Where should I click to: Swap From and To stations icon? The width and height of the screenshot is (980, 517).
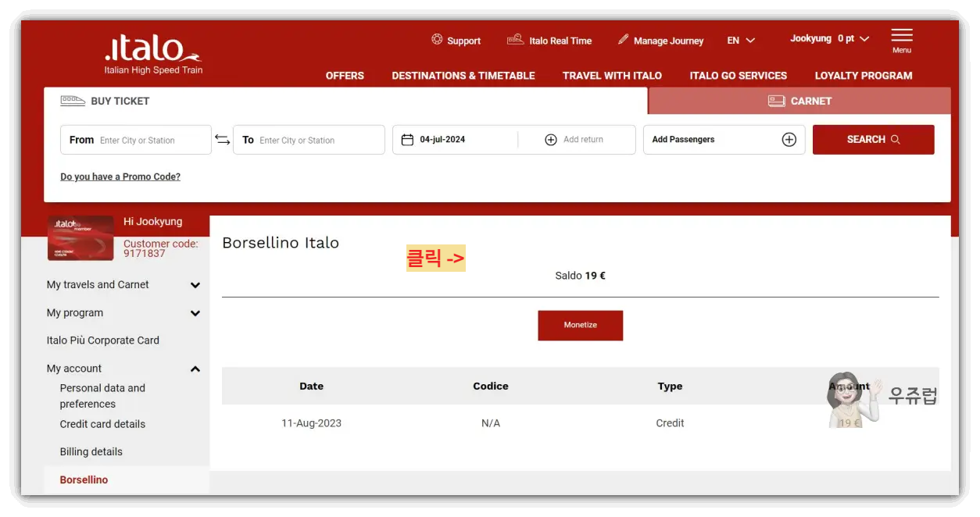point(223,140)
